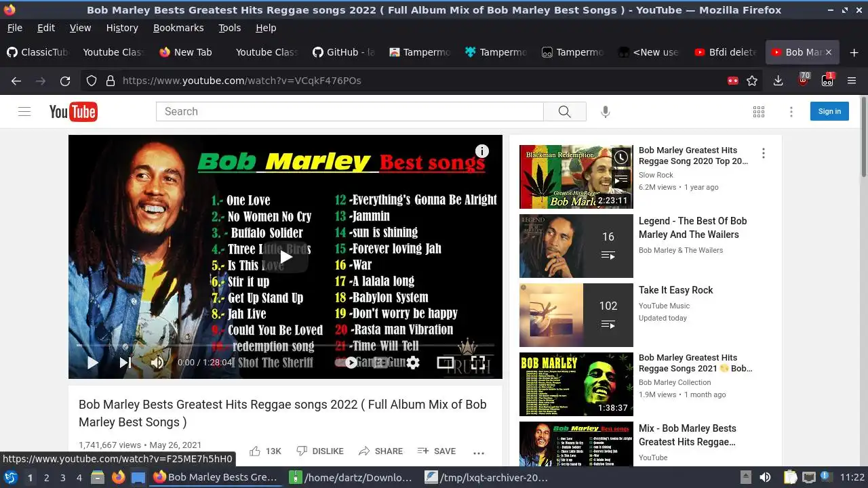Viewport: 868px width, 488px height.
Task: Open options for Greatest Hits 2020 video
Action: [x=764, y=154]
